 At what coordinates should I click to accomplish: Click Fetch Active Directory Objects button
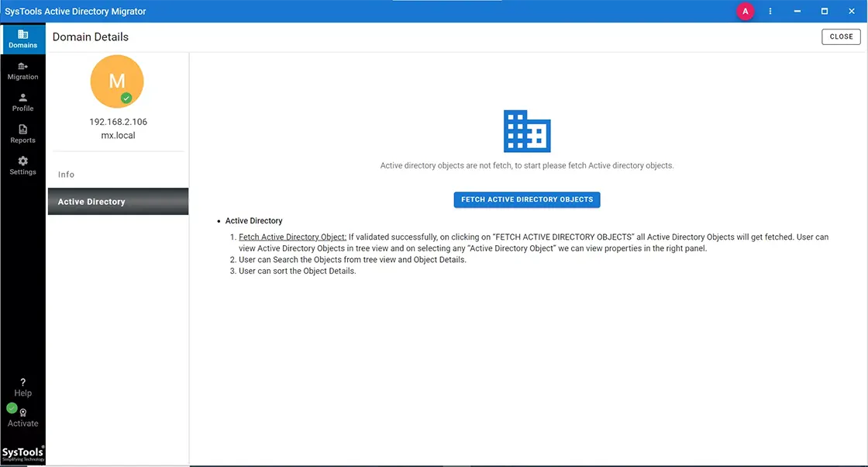click(527, 199)
